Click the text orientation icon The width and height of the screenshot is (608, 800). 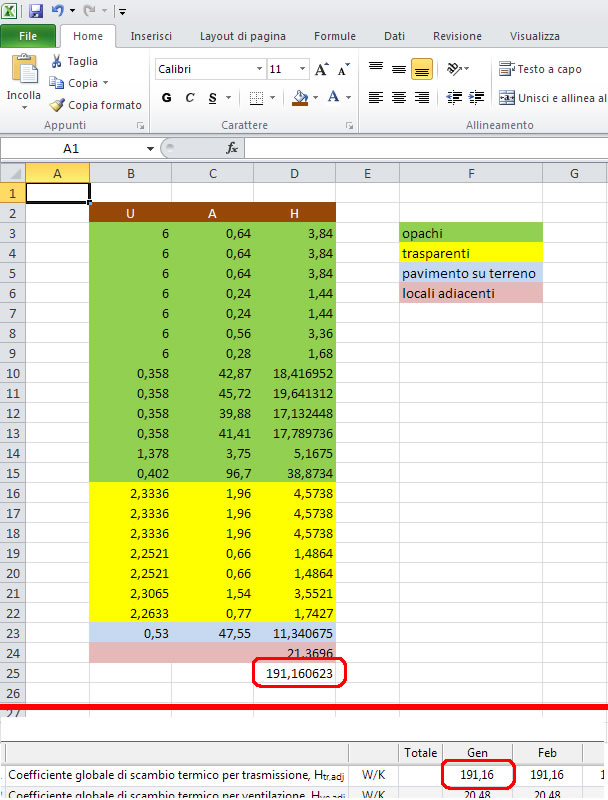(454, 69)
